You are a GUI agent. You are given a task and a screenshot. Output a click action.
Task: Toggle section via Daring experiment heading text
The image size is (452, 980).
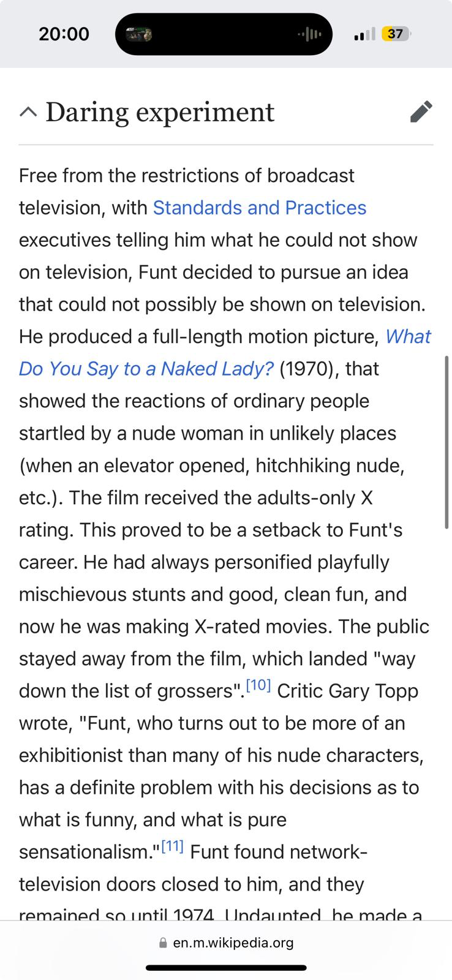coord(160,112)
